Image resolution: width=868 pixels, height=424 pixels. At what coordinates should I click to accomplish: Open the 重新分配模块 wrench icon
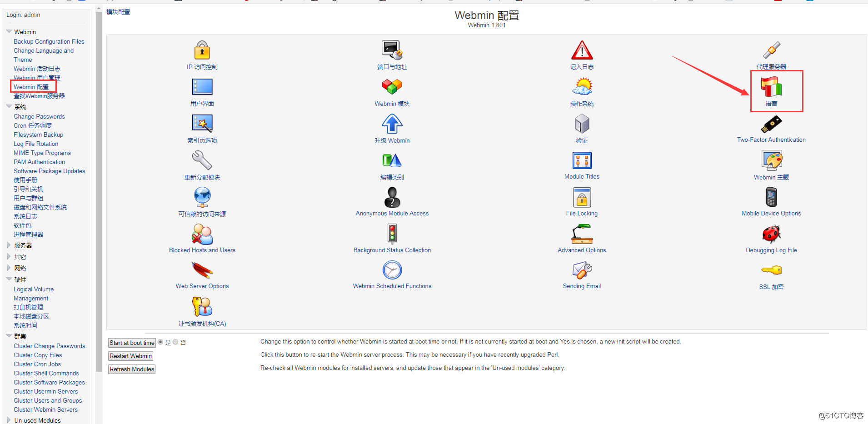coord(202,160)
